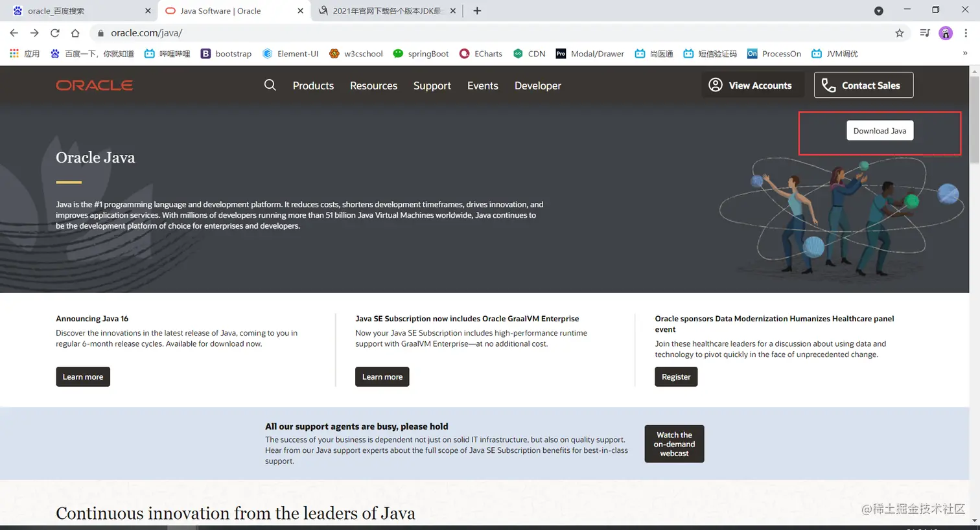Open the Support menu
Viewport: 980px width, 530px height.
click(x=432, y=86)
